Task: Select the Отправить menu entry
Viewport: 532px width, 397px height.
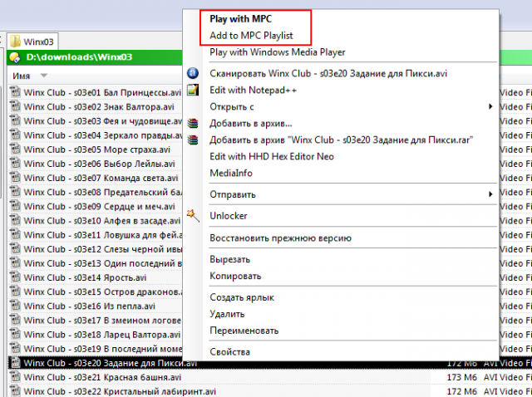Action: click(x=233, y=194)
